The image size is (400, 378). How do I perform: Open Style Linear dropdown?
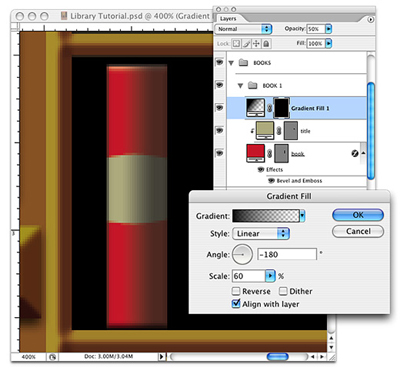[261, 234]
